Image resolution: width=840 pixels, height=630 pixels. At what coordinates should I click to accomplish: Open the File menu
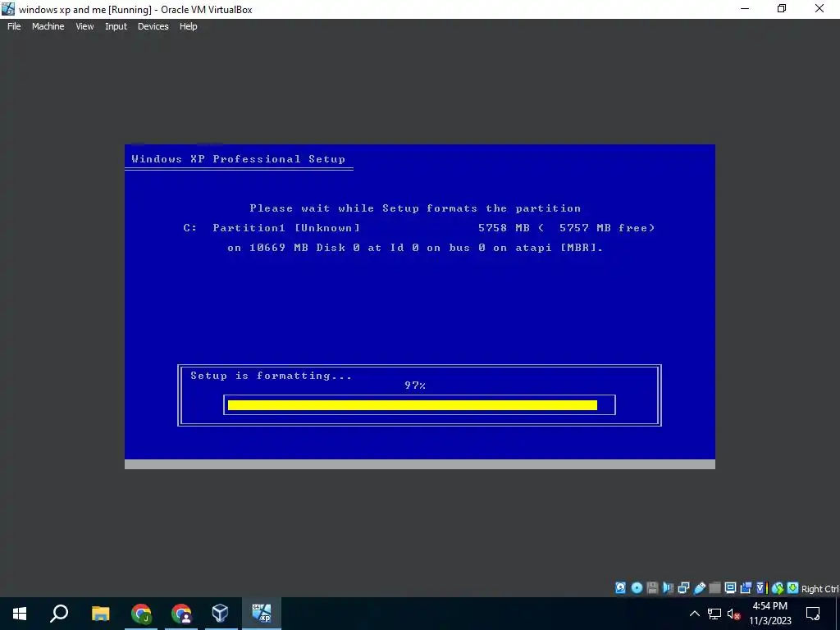pyautogui.click(x=14, y=26)
